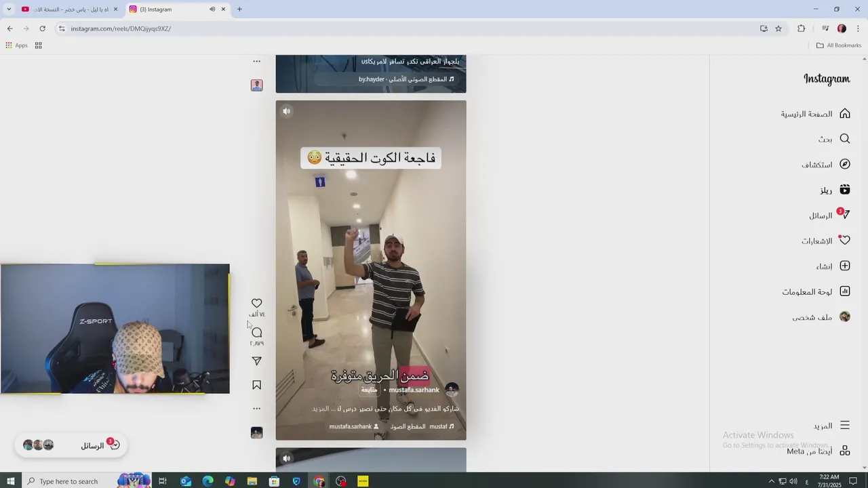Open the Chrome profile avatar
The image size is (868, 488).
coord(842,28)
